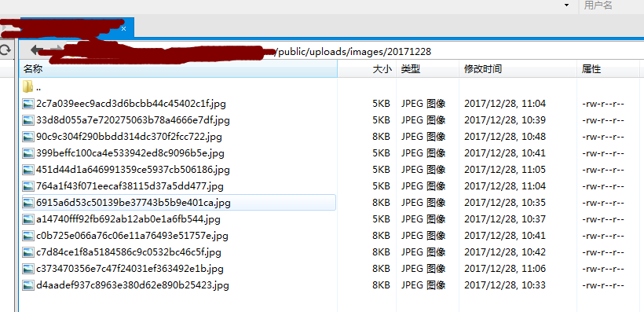
Task: Open the parent folder ".." icon
Action: click(x=28, y=86)
